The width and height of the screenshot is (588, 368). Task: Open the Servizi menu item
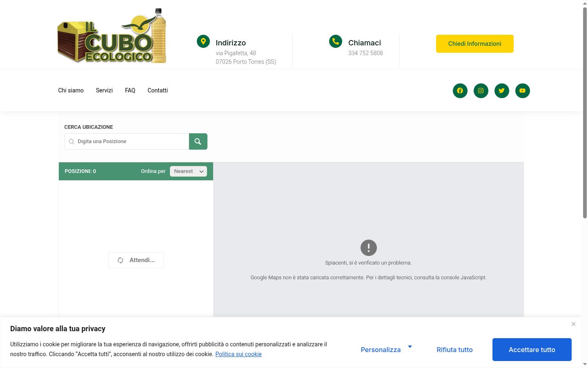pyautogui.click(x=104, y=90)
